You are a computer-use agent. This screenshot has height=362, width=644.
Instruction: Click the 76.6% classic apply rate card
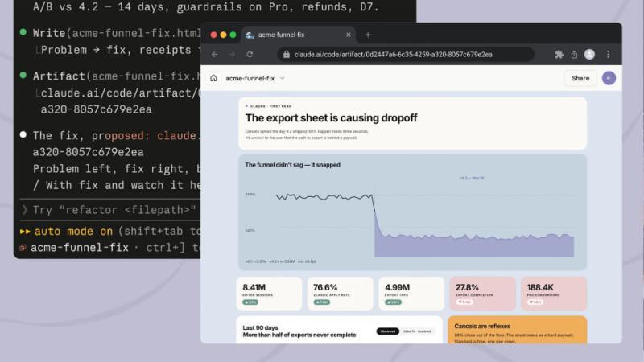(340, 293)
